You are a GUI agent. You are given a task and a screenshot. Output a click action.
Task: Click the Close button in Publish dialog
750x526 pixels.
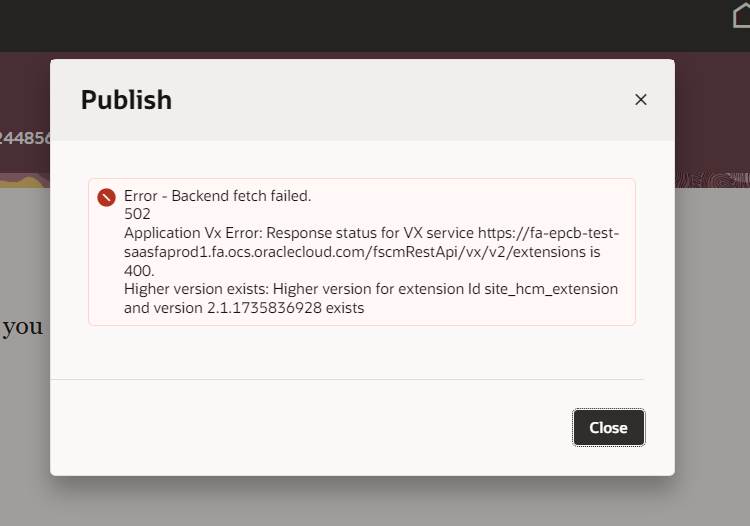(608, 427)
